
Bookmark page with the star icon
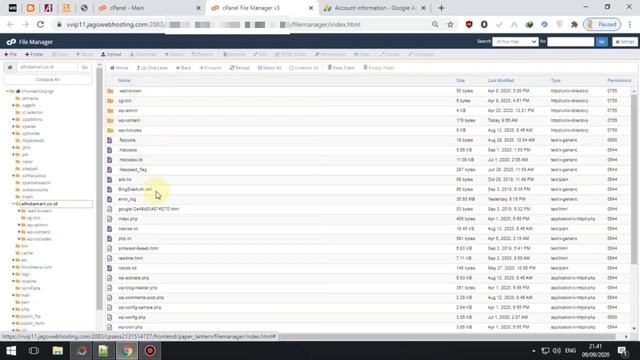point(450,24)
